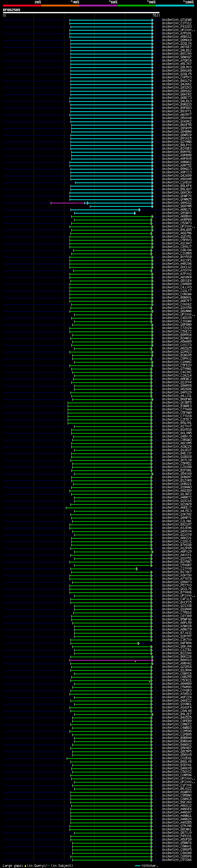Screen dimensions: 197x868
Task: Select label UniRef100_Q9SWV3
Action: click(177, 213)
